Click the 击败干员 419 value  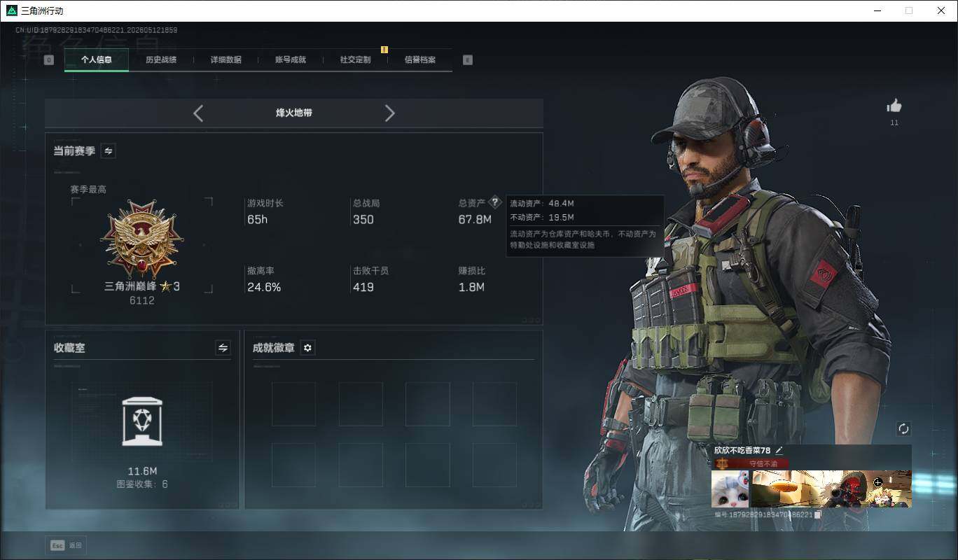(363, 287)
